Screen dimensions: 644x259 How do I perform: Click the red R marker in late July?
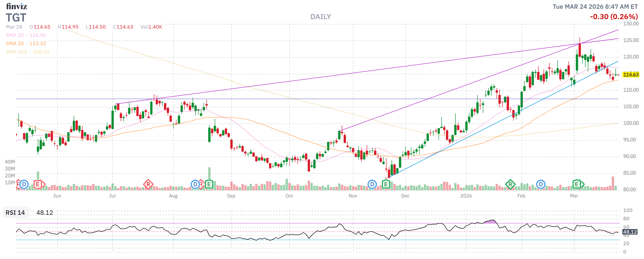point(148,185)
